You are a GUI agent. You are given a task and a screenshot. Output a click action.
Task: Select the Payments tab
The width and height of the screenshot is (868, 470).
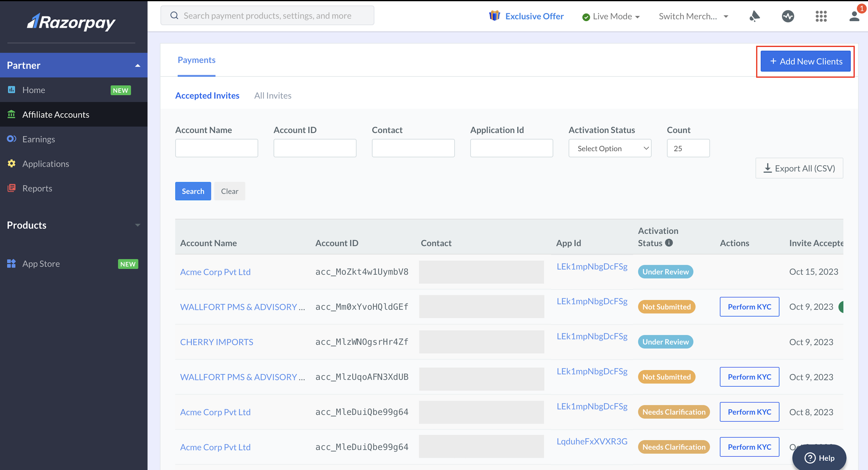pos(196,60)
